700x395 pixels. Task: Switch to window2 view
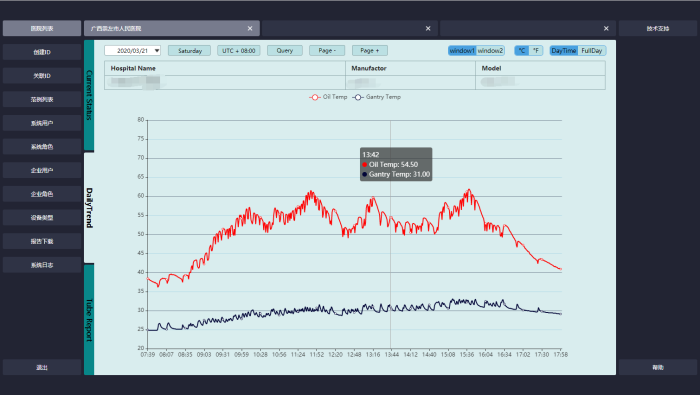490,51
